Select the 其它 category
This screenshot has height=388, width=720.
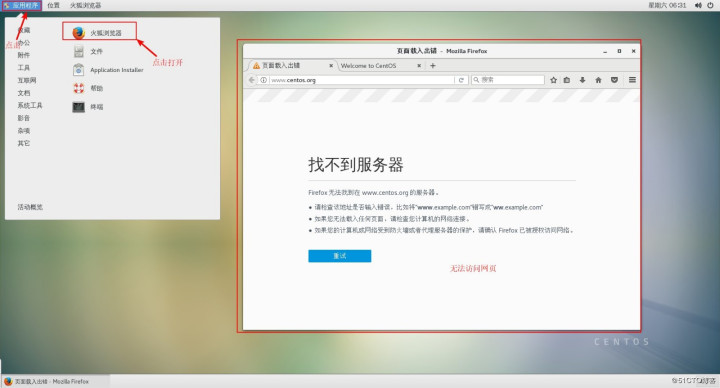point(23,143)
